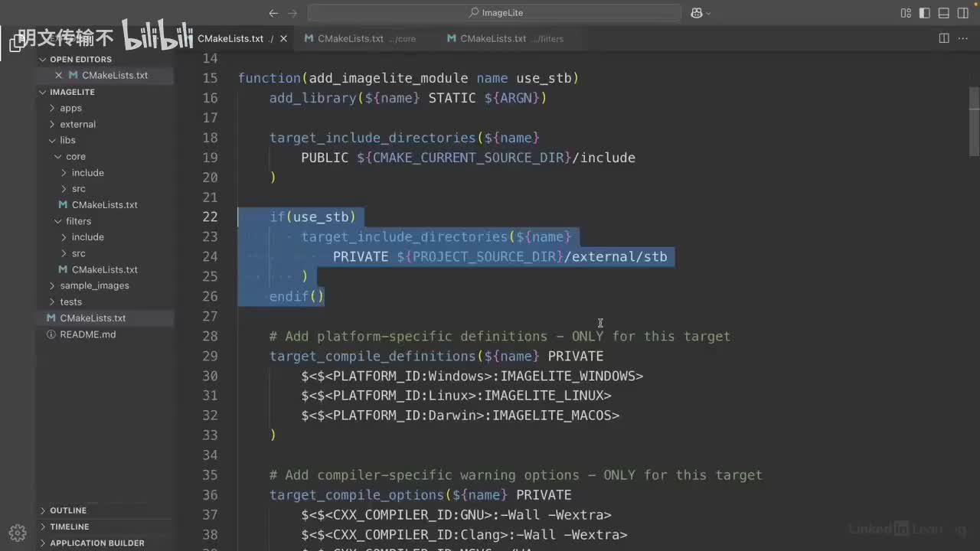Expand the external folder
Viewport: 980px width, 551px height.
click(77, 124)
